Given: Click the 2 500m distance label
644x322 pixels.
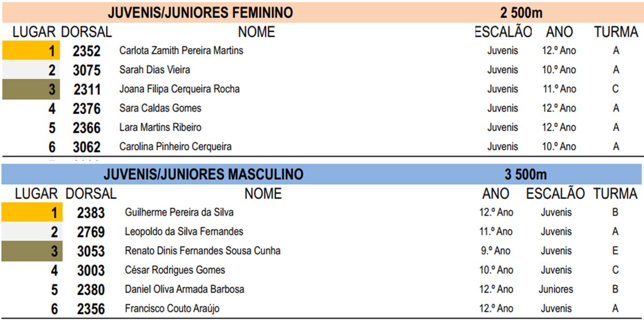Looking at the screenshot, I should pyautogui.click(x=521, y=13).
